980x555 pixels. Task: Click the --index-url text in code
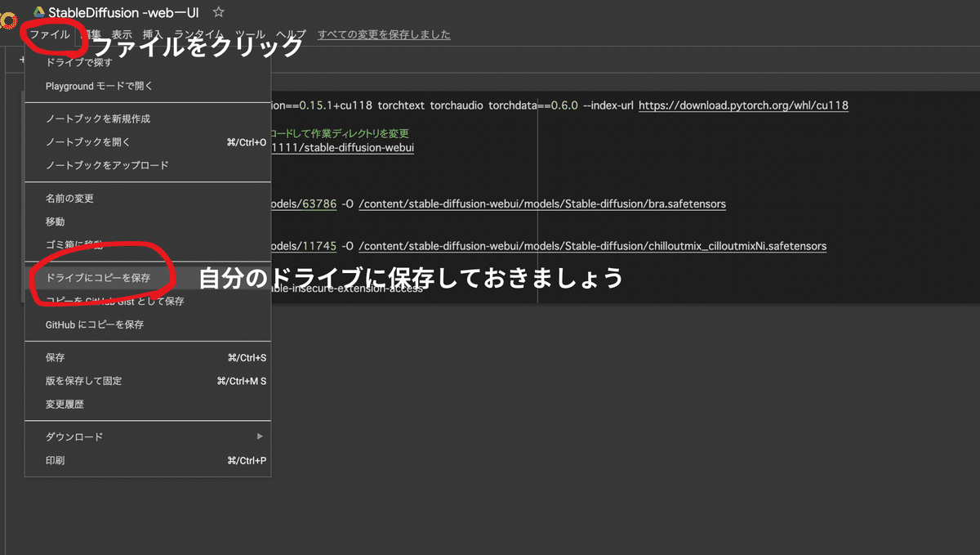(x=608, y=105)
